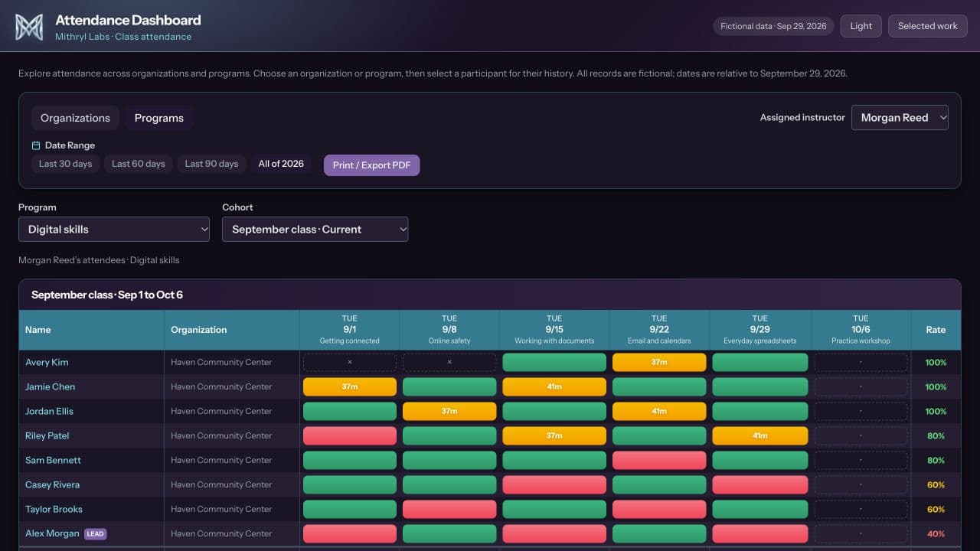Screen dimensions: 980x551
Task: Click Alex Morgan's 40% rate value
Action: click(x=936, y=534)
